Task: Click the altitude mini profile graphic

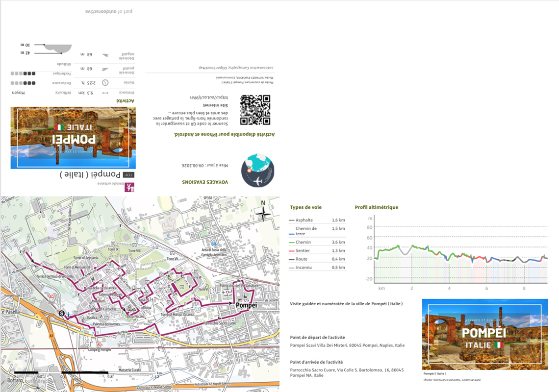Action: pyautogui.click(x=53, y=49)
